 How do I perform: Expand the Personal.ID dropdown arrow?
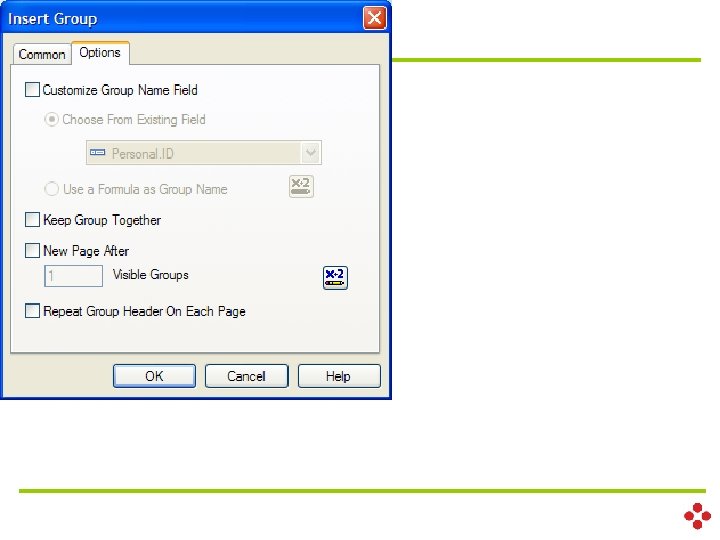tap(311, 152)
